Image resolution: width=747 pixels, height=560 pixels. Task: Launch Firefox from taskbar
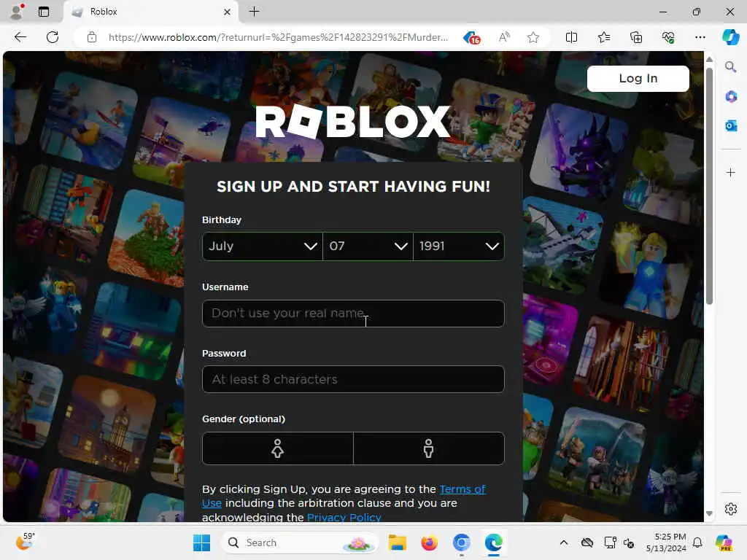tap(429, 542)
